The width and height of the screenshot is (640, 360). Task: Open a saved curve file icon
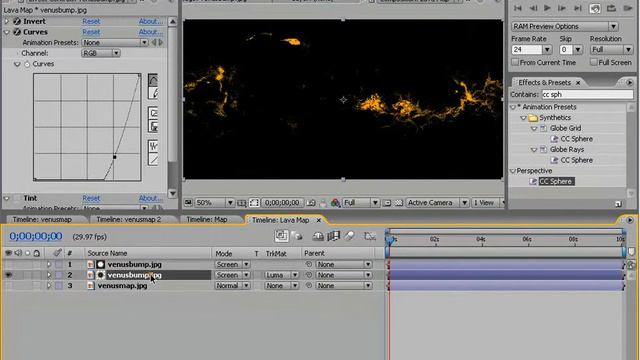pyautogui.click(x=153, y=113)
